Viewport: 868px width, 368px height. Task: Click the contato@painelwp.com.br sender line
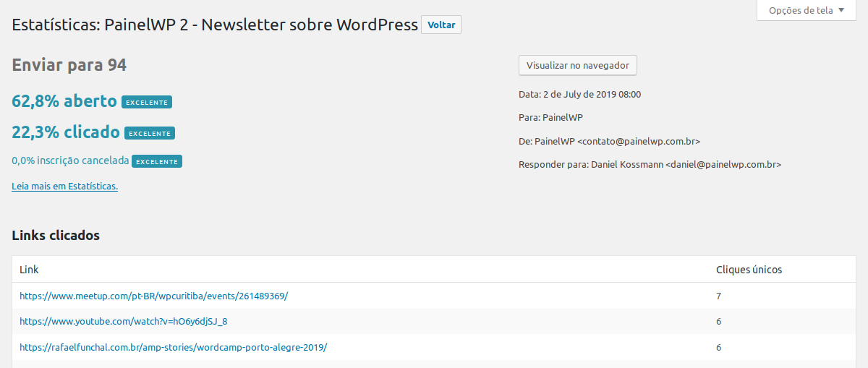tap(609, 141)
